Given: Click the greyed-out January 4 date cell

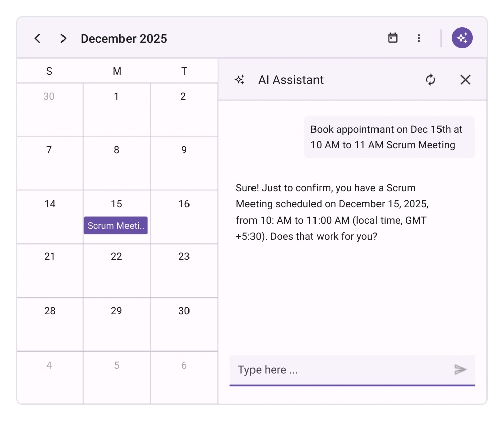Looking at the screenshot, I should [x=49, y=377].
